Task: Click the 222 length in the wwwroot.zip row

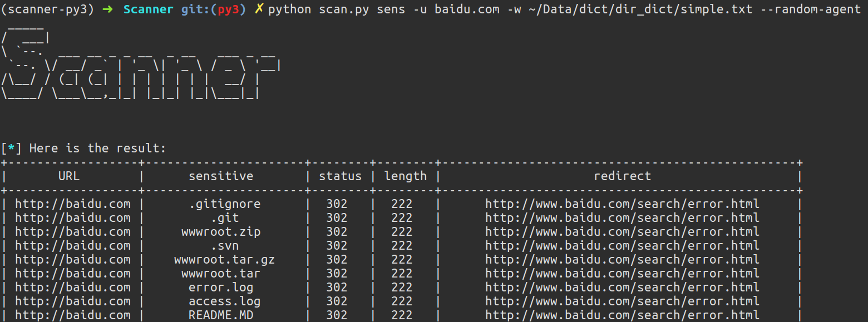Action: coord(402,232)
